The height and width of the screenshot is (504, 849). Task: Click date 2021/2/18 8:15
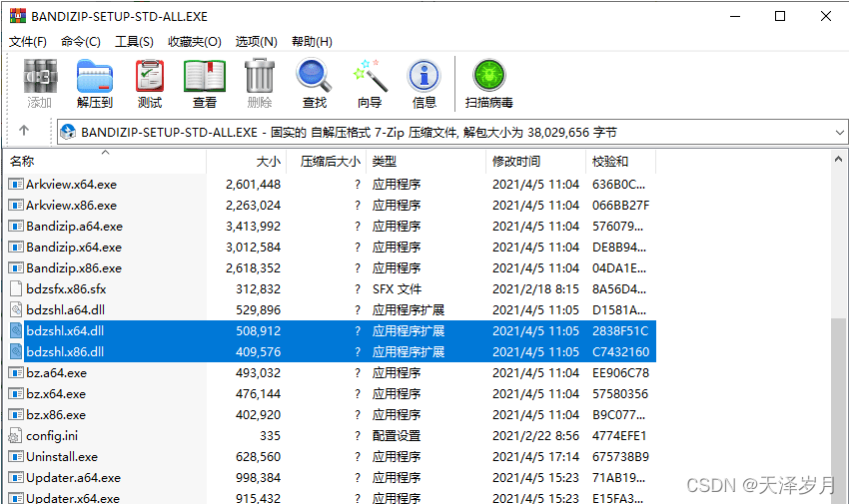(535, 289)
